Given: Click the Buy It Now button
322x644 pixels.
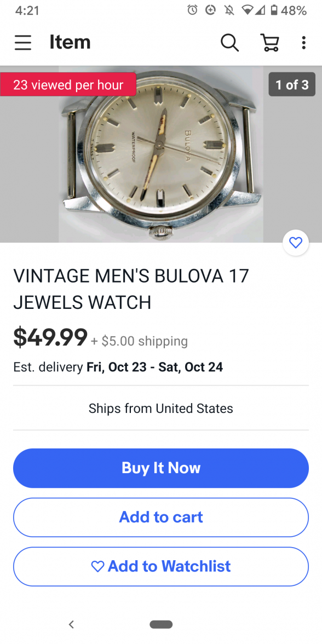Looking at the screenshot, I should 161,468.
